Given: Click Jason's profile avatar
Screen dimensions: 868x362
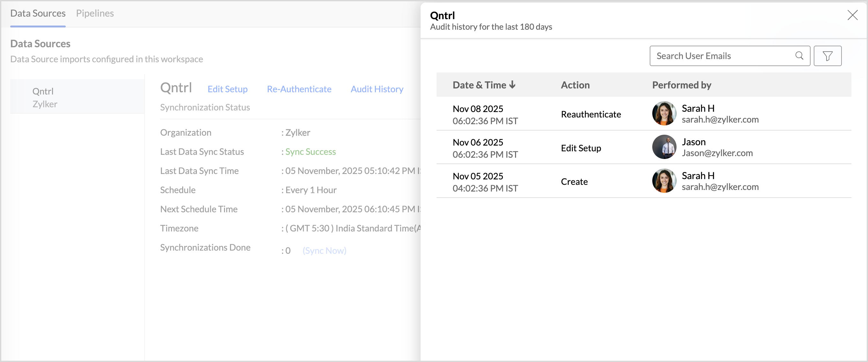Looking at the screenshot, I should (664, 147).
